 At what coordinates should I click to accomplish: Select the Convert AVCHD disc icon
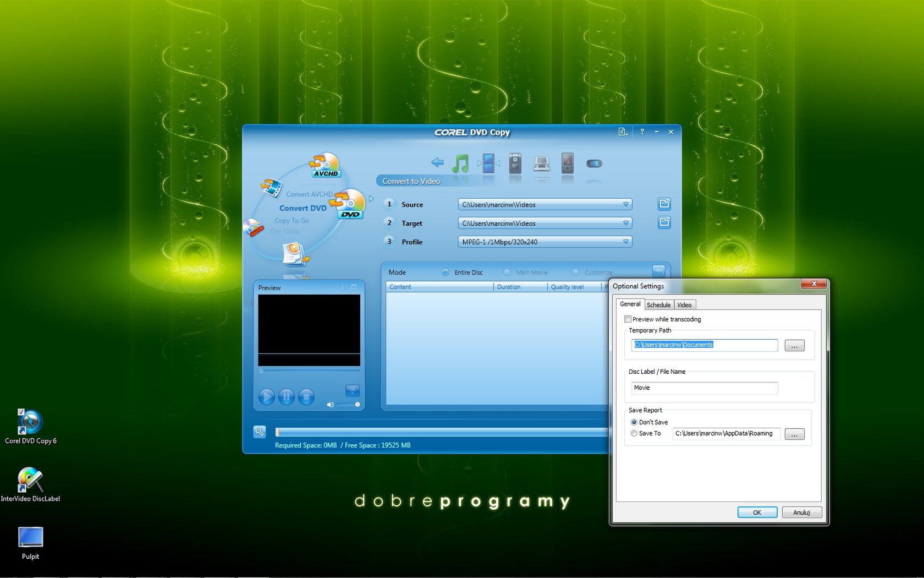tap(326, 165)
